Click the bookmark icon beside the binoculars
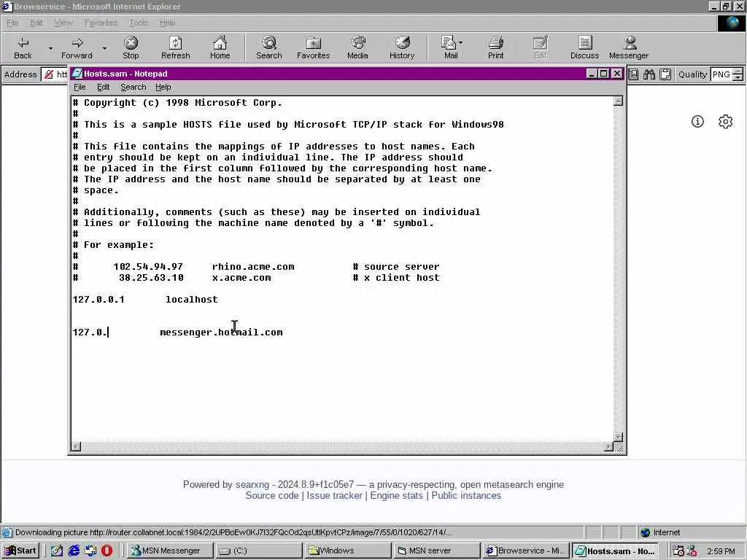The image size is (747, 560). (x=634, y=74)
